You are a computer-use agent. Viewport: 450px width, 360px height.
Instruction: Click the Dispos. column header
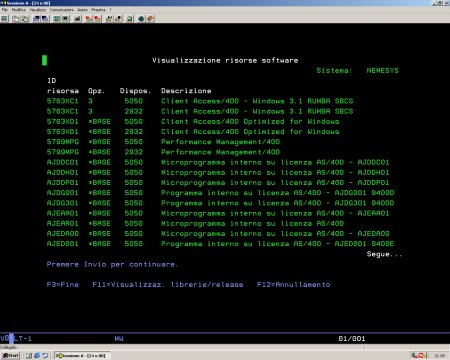click(x=135, y=91)
